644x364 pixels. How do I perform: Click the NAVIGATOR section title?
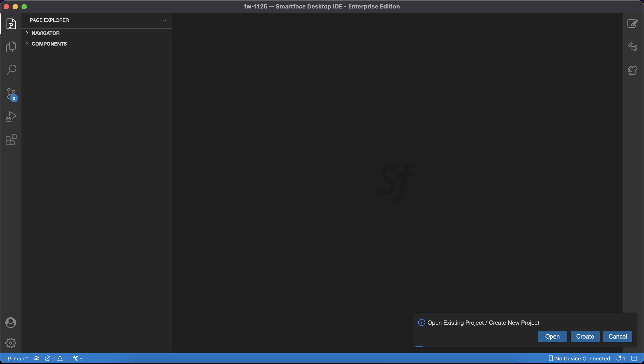click(x=46, y=33)
